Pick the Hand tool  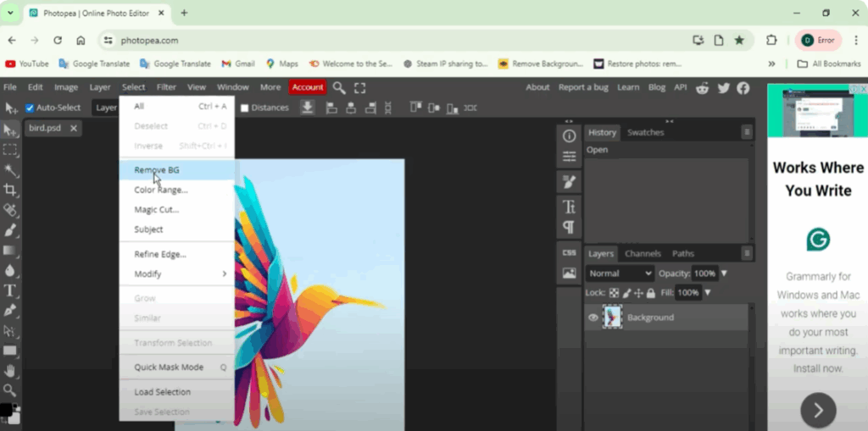click(10, 371)
